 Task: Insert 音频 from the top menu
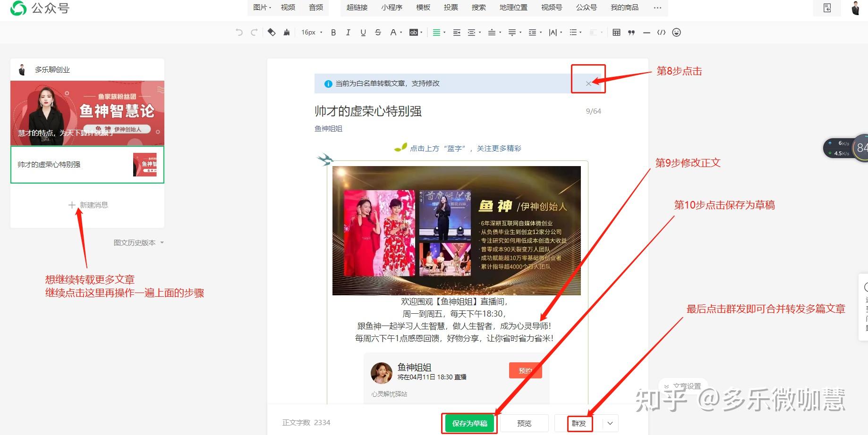(316, 8)
